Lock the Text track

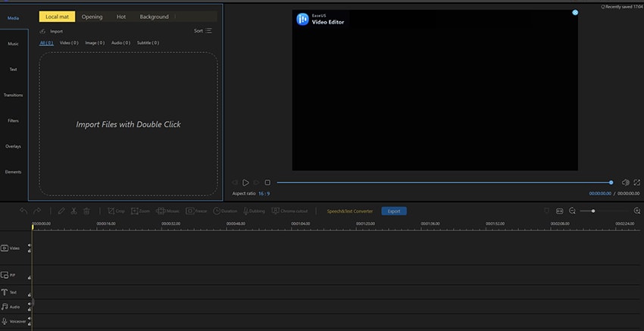click(30, 295)
